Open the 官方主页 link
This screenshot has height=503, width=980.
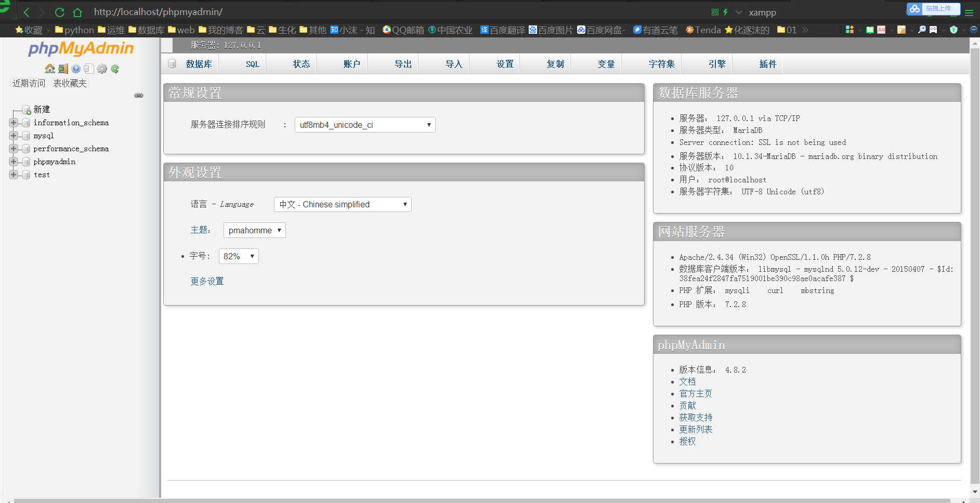pyautogui.click(x=696, y=393)
